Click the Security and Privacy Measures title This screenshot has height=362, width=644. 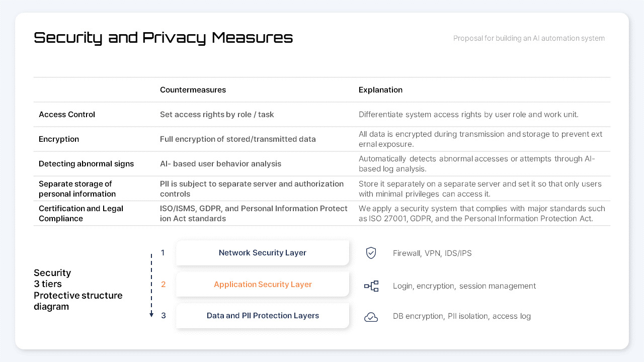pyautogui.click(x=163, y=38)
